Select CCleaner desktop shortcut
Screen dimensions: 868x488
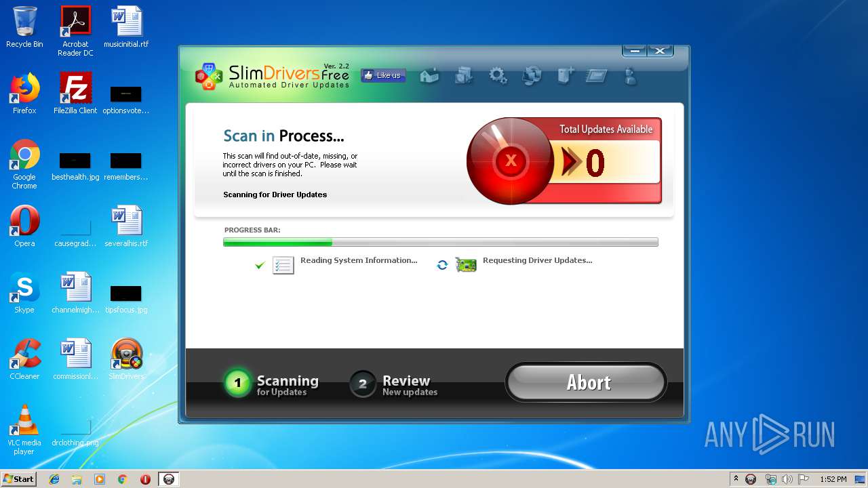pos(24,359)
